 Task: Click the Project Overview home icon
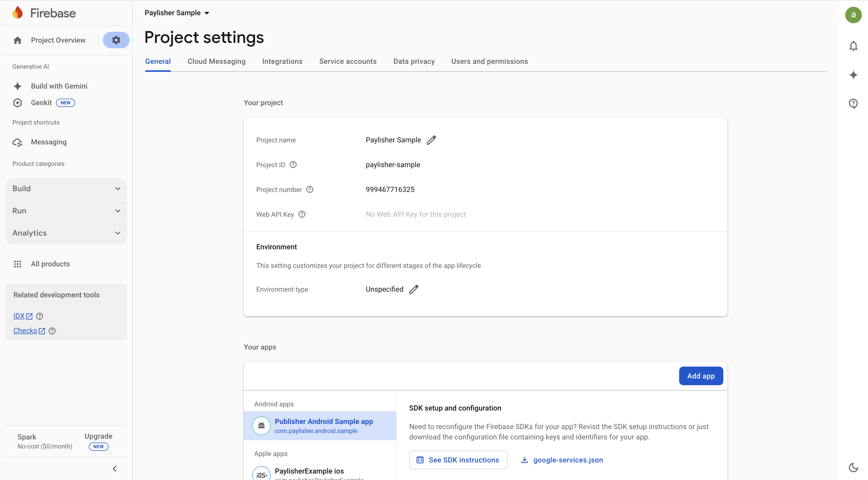click(18, 41)
